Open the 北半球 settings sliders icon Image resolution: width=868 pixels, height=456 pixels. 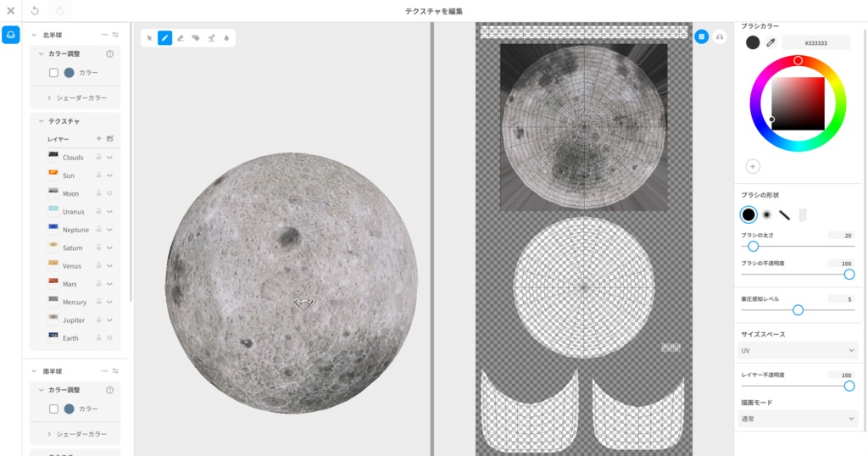(115, 35)
